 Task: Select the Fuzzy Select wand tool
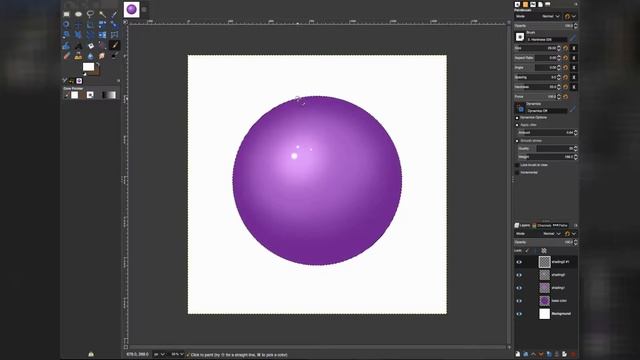102,14
